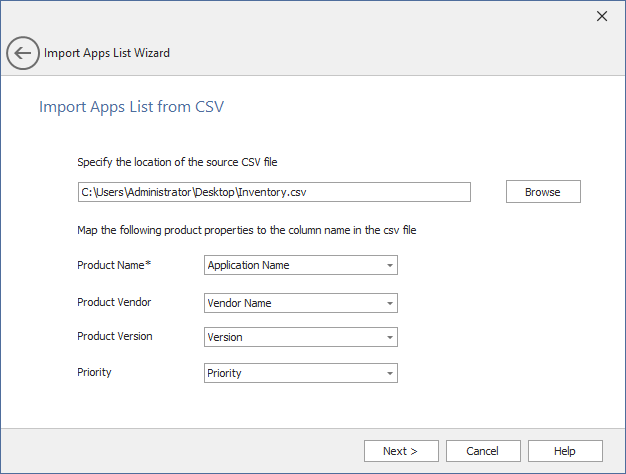Expand the Product Version dropdown arrow

click(x=389, y=337)
